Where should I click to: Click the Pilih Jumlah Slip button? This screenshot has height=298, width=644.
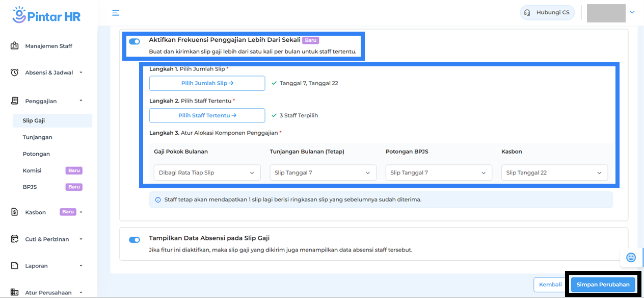click(x=207, y=83)
